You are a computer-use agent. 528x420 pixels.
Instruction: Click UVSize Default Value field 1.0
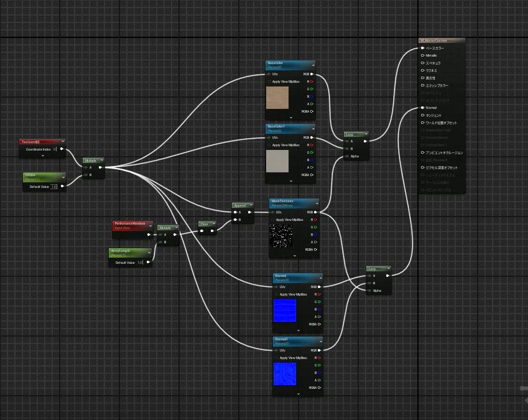[x=54, y=187]
